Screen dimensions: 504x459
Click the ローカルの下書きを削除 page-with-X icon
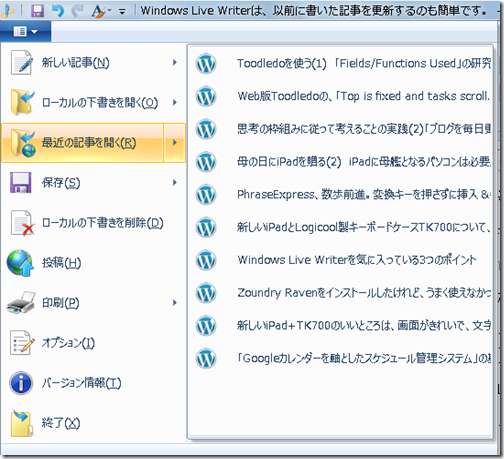pyautogui.click(x=22, y=223)
